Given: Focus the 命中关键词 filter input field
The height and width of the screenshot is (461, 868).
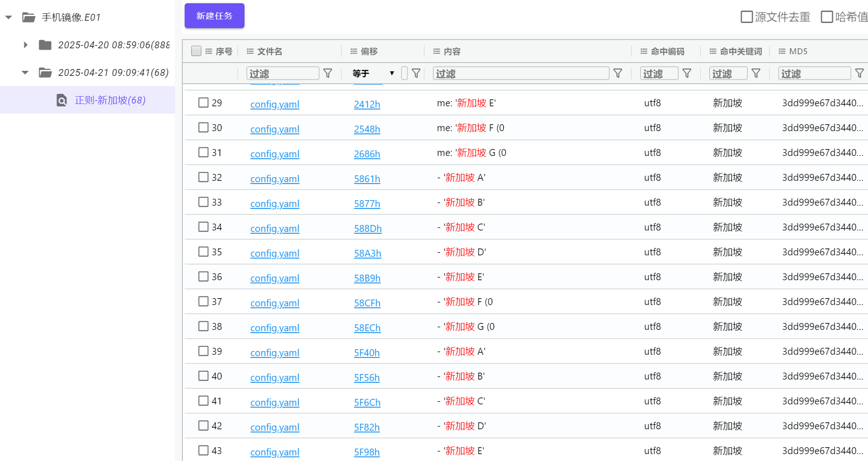Looking at the screenshot, I should click(x=728, y=74).
